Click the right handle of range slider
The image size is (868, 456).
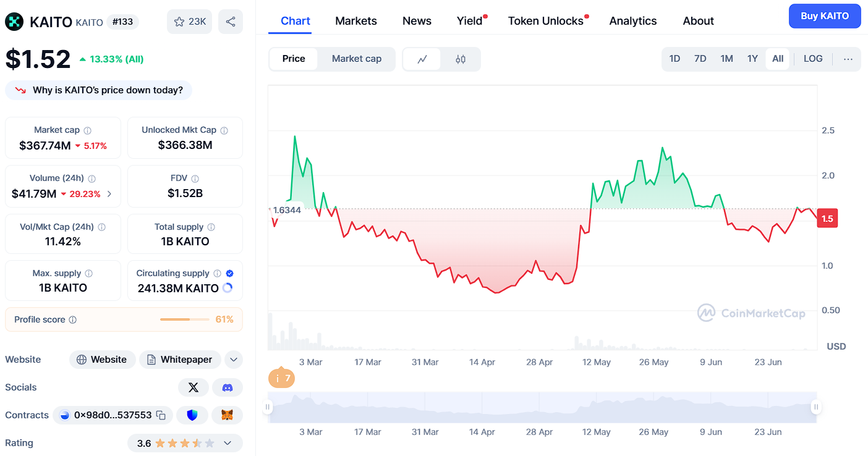816,407
